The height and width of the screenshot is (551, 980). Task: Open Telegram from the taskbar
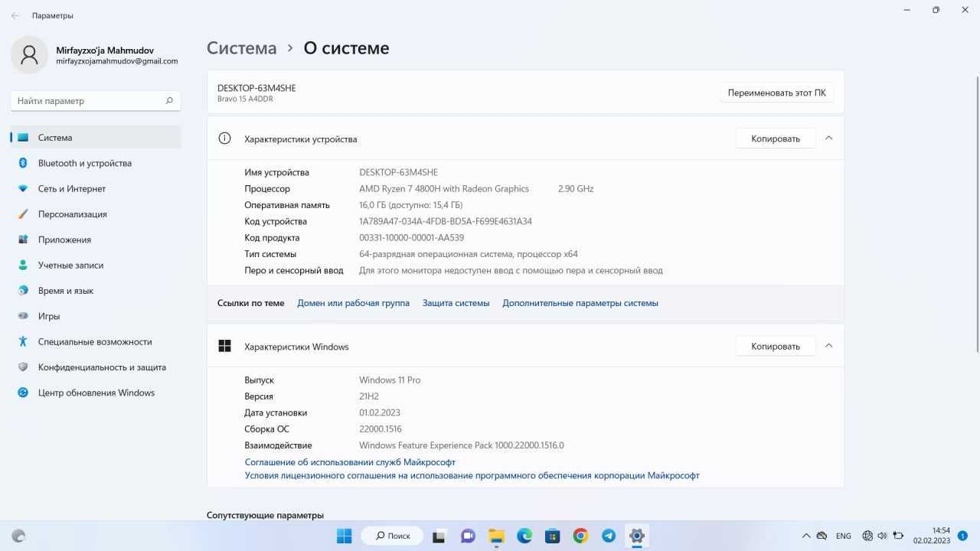[609, 536]
